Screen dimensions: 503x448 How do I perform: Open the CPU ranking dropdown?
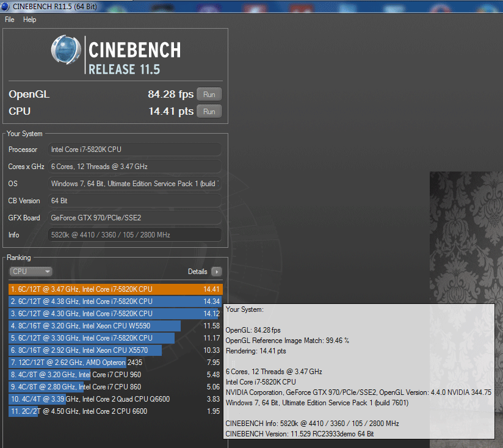[x=31, y=272]
